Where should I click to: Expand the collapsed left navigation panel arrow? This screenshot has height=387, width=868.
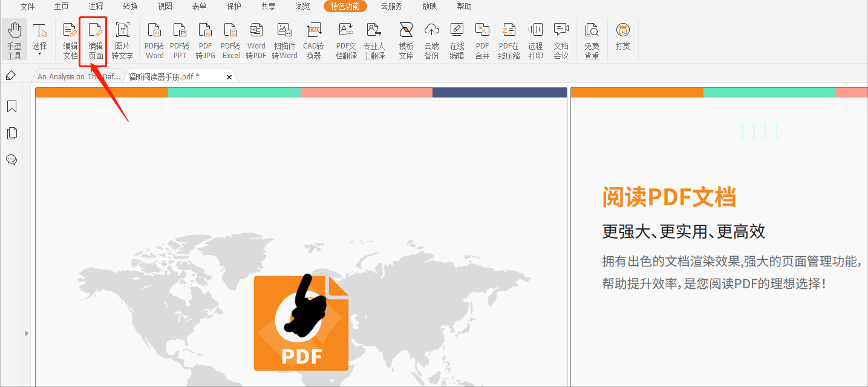coord(26,333)
